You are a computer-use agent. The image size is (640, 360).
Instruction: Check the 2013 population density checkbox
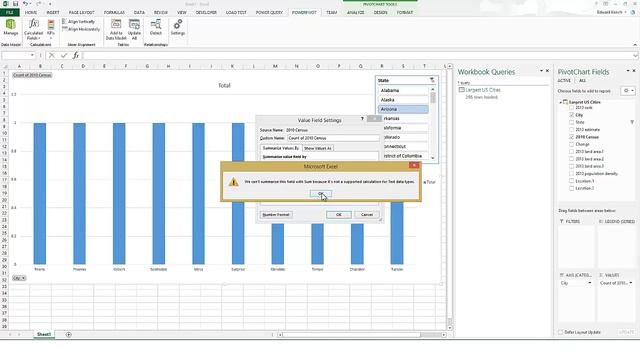coord(571,174)
